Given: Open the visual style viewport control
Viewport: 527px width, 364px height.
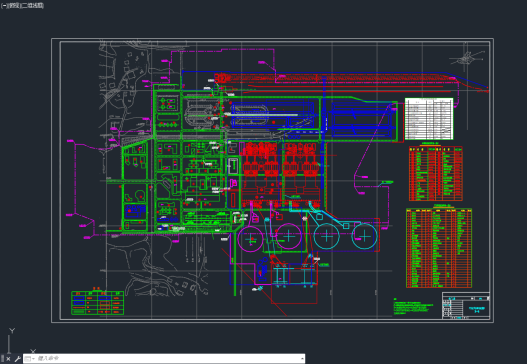Looking at the screenshot, I should click(32, 6).
